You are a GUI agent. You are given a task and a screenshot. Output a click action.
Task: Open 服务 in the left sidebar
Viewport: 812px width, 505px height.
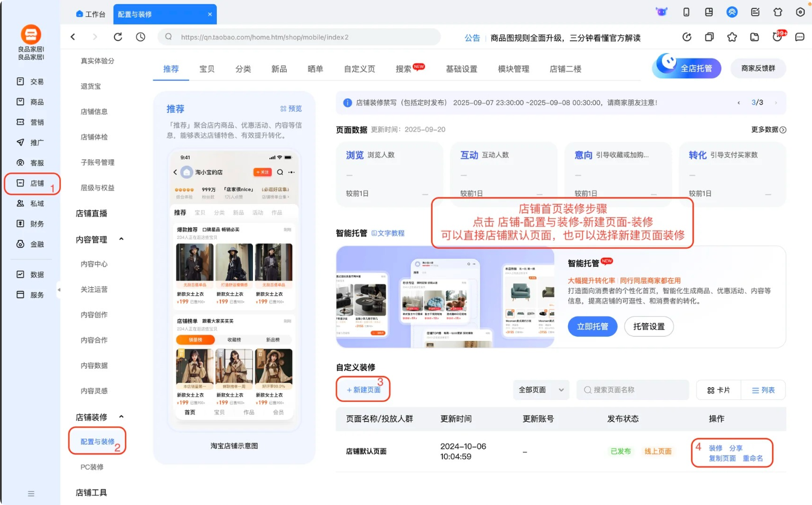30,295
